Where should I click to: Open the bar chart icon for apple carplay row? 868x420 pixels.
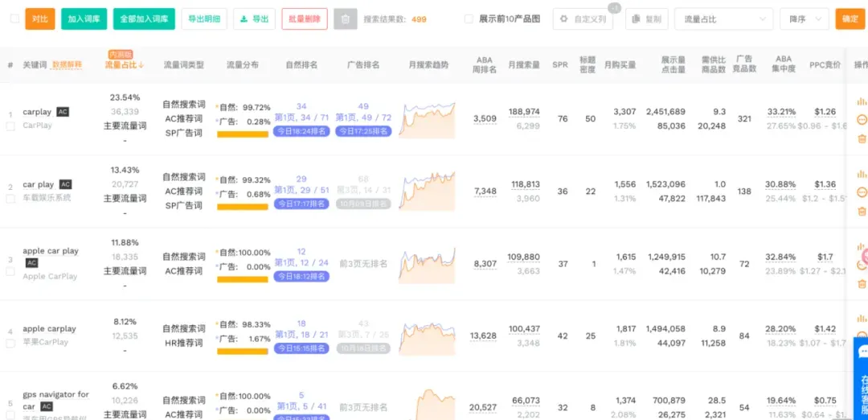point(862,319)
